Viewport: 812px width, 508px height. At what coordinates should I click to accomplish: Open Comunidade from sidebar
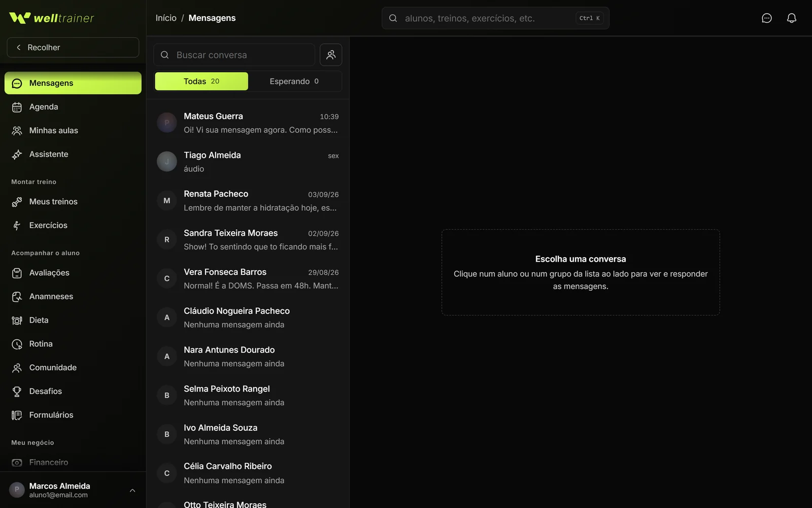pyautogui.click(x=73, y=367)
